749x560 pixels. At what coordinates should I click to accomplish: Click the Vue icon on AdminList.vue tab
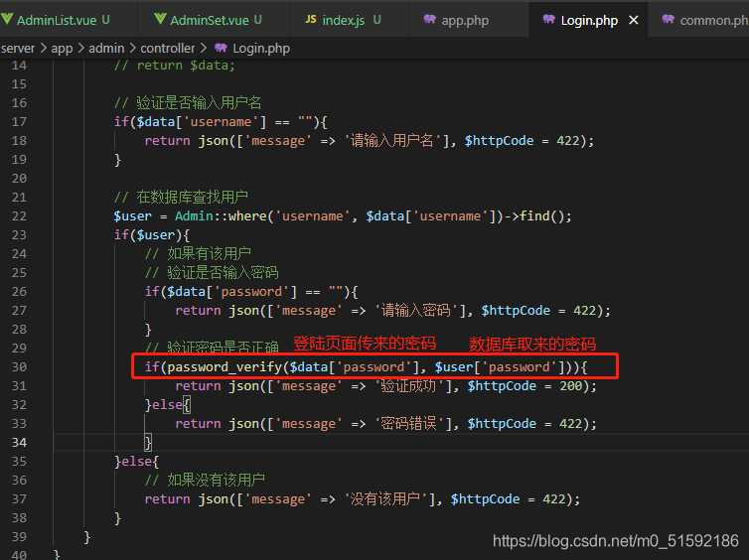(7, 19)
